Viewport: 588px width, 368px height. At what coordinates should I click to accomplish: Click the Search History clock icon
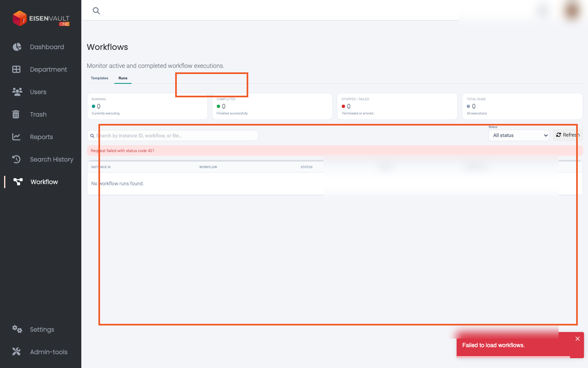click(16, 159)
